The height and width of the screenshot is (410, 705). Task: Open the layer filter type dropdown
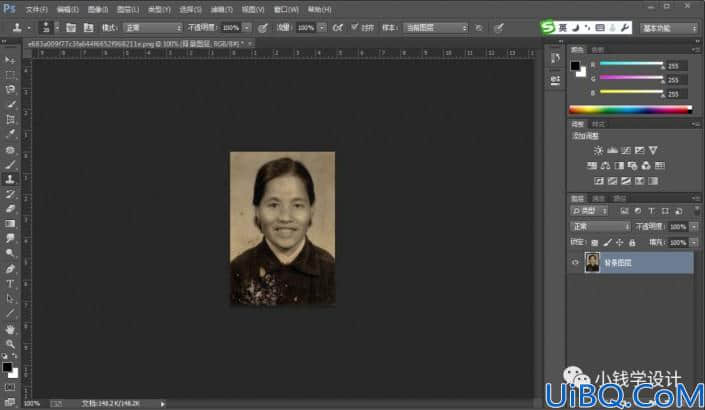[589, 211]
